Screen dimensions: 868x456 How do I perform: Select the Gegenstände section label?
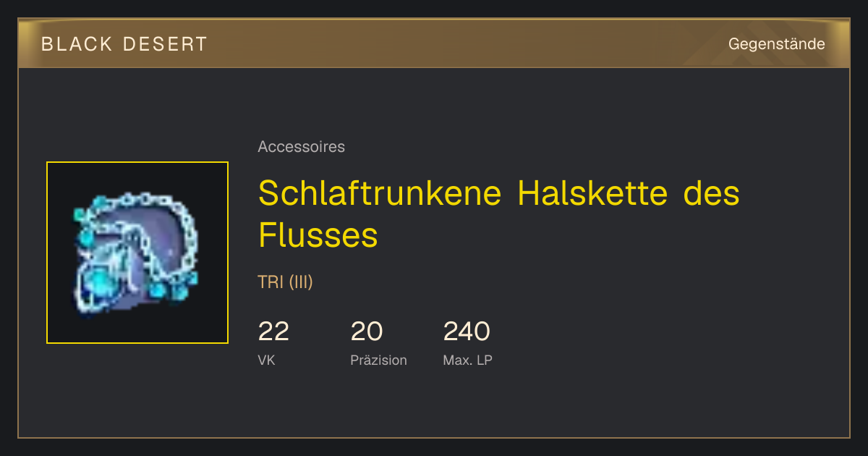point(776,44)
